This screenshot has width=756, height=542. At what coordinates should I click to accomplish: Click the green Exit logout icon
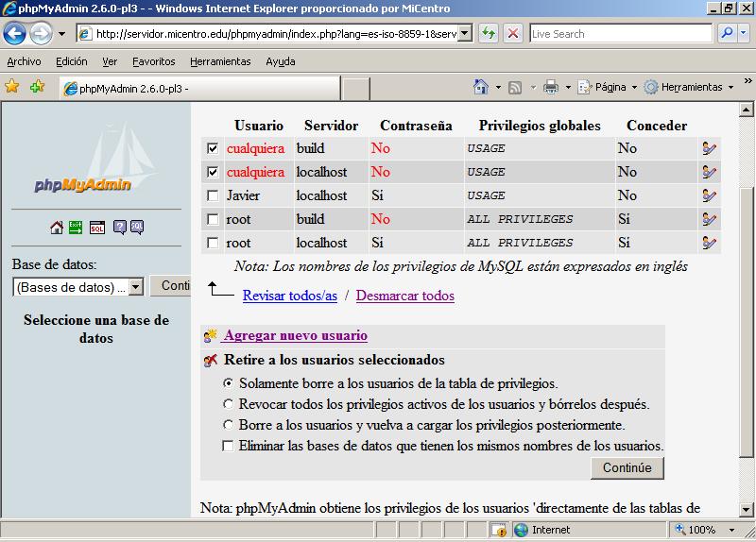[x=77, y=227]
